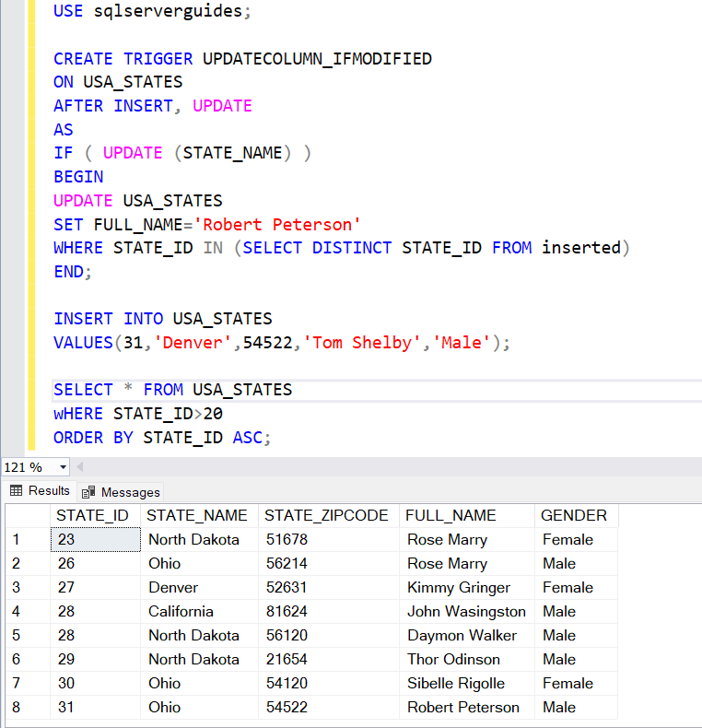Click zipcode cell 56120
This screenshot has width=702, height=728.
[x=329, y=635]
